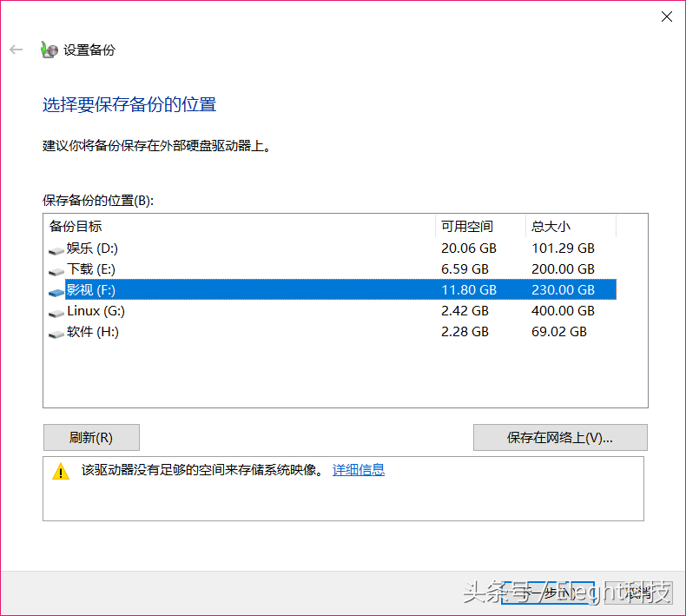Viewport: 686px width, 616px height.
Task: Click the 20.06 GB free space value
Action: (x=469, y=248)
